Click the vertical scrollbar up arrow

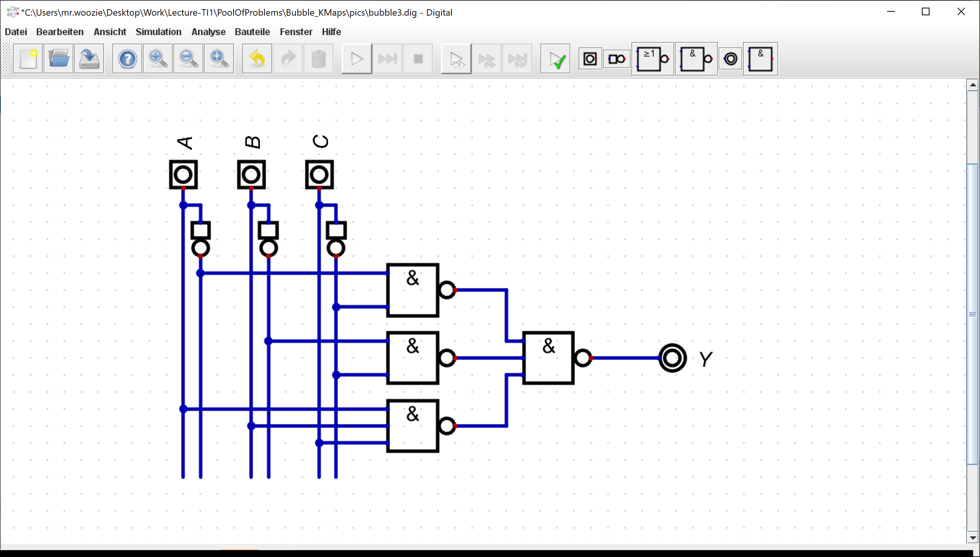pyautogui.click(x=973, y=85)
